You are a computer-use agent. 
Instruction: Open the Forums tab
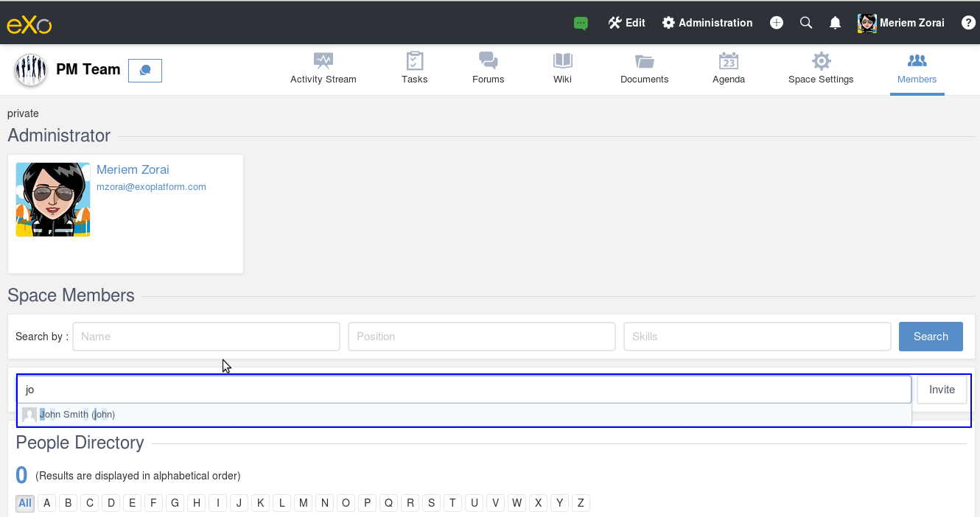click(489, 68)
